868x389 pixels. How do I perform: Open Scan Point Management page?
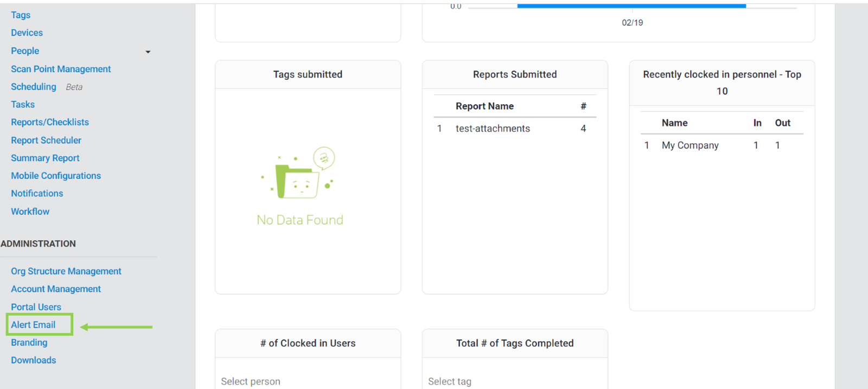coord(61,69)
